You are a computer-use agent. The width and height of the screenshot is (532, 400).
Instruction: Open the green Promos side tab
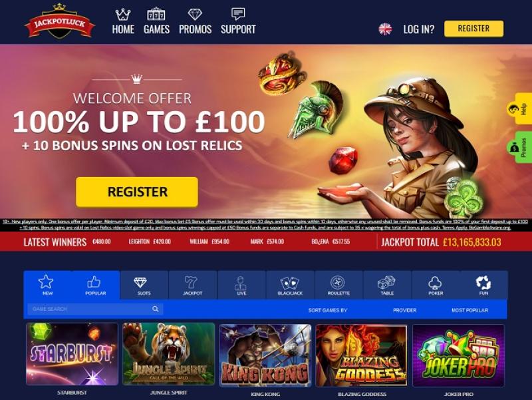pyautogui.click(x=519, y=147)
